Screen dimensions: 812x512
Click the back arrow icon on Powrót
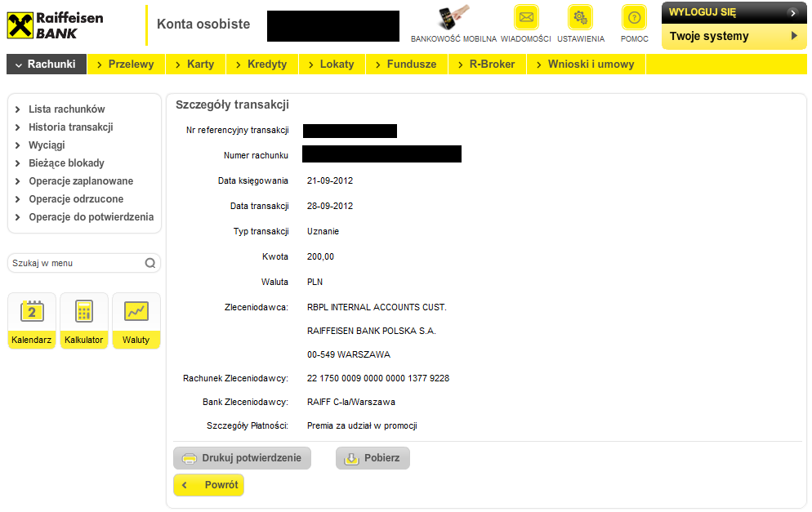[185, 485]
